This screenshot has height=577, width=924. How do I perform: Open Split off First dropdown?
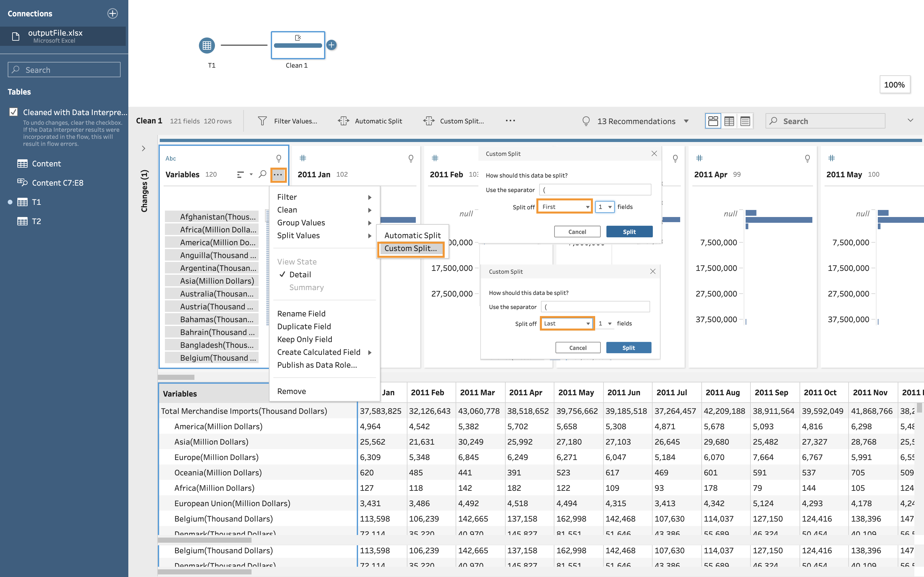tap(564, 206)
